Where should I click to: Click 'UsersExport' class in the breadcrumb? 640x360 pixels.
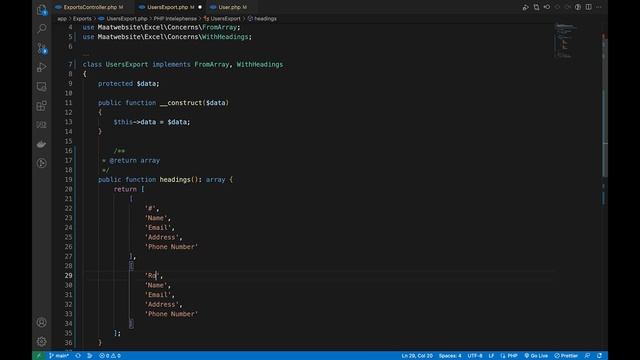coord(225,19)
